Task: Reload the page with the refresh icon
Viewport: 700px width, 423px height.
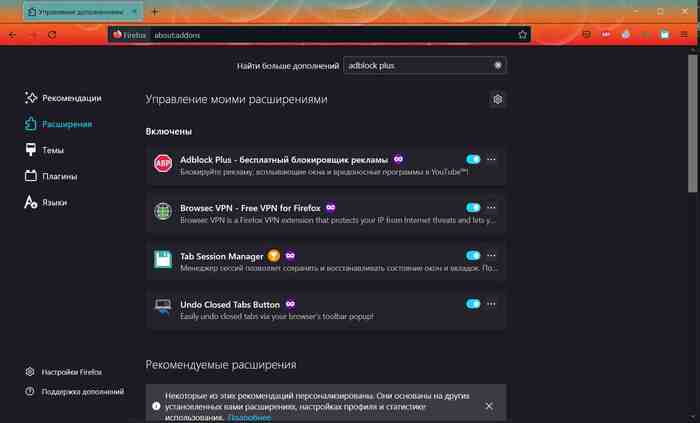Action: (x=52, y=34)
